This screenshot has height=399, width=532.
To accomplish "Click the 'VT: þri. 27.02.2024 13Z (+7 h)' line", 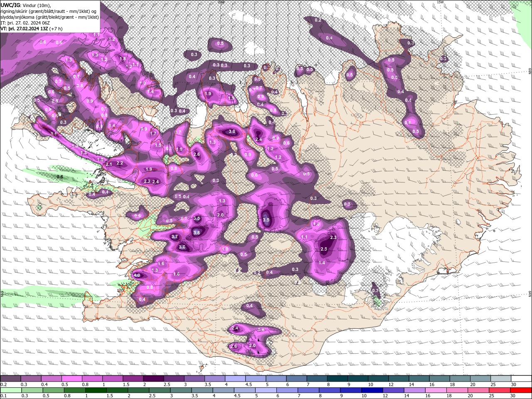I will point(32,29).
